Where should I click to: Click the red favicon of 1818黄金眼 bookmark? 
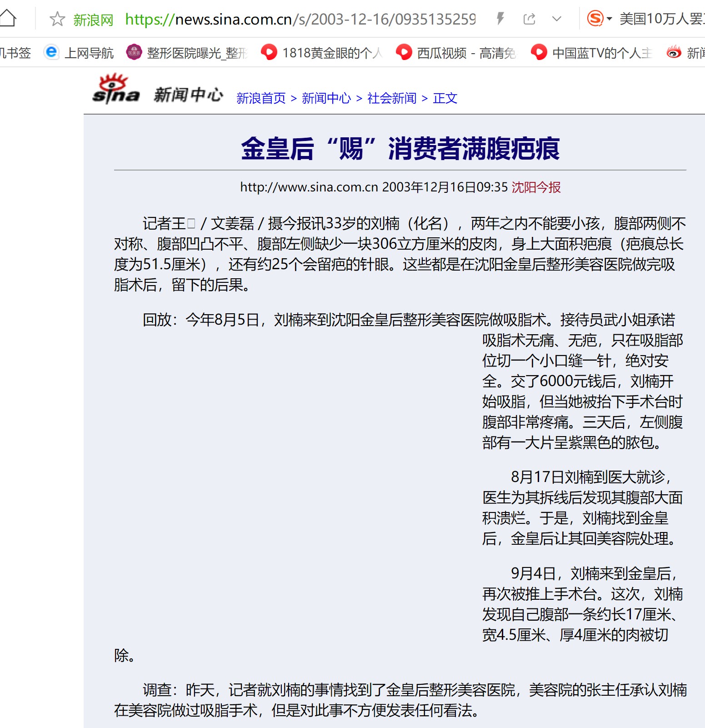(269, 52)
